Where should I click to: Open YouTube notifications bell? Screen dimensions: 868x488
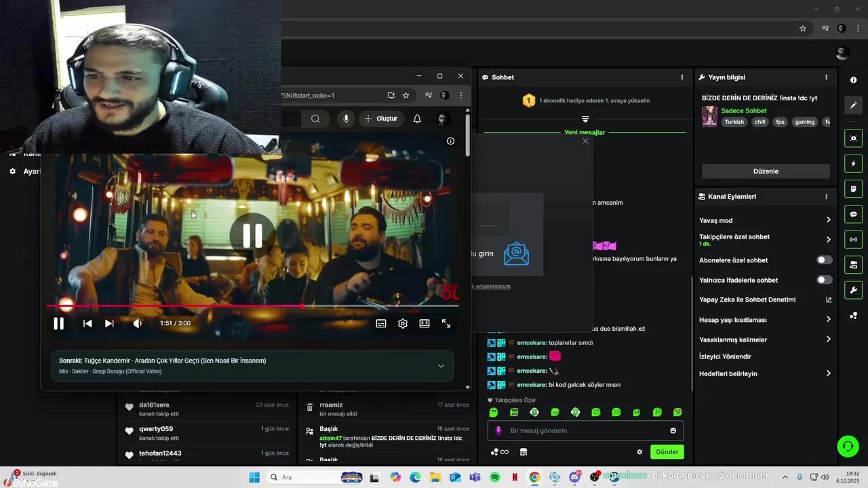click(x=417, y=119)
